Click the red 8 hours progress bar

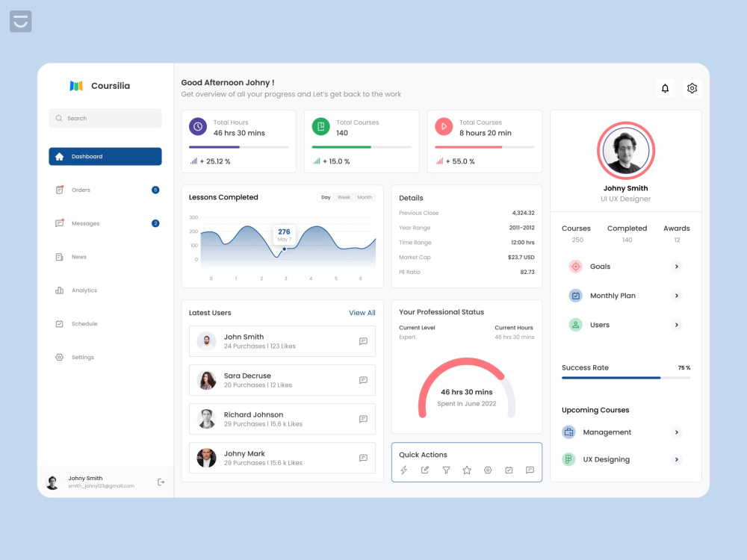pos(485,147)
